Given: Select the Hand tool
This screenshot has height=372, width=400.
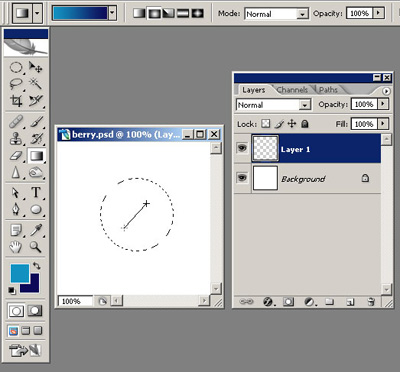Looking at the screenshot, I should (16, 247).
